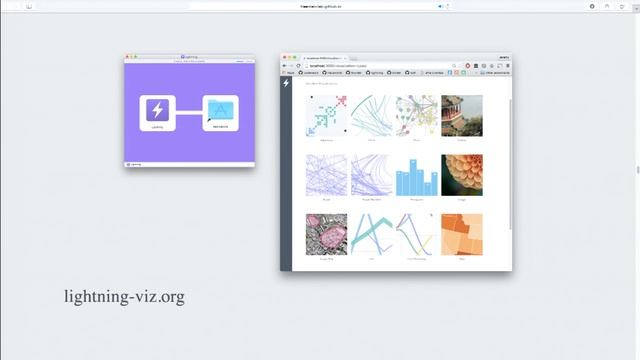Click the lightning-viz.org link text
The width and height of the screenshot is (640, 360).
pyautogui.click(x=124, y=297)
